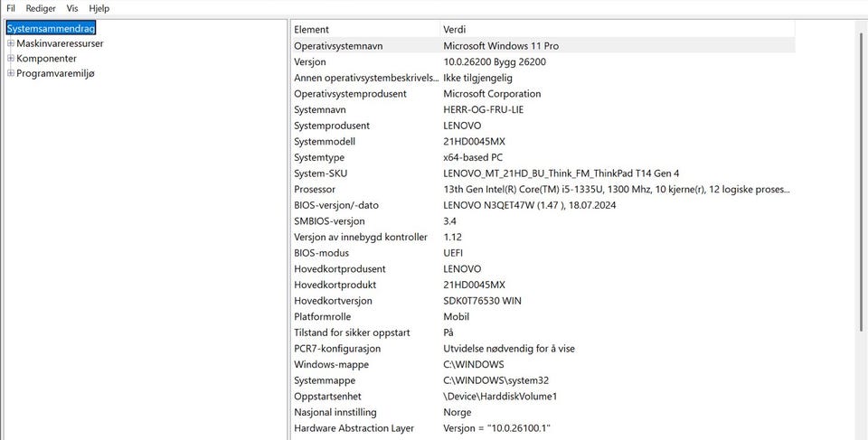868x440 pixels.
Task: Select the Hovedkortprodukt row
Action: click(x=543, y=285)
